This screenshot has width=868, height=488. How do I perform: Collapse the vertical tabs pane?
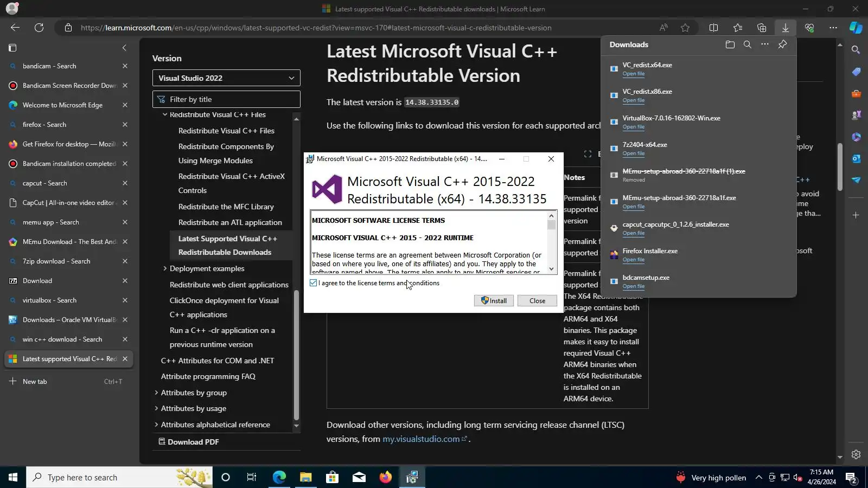point(124,48)
